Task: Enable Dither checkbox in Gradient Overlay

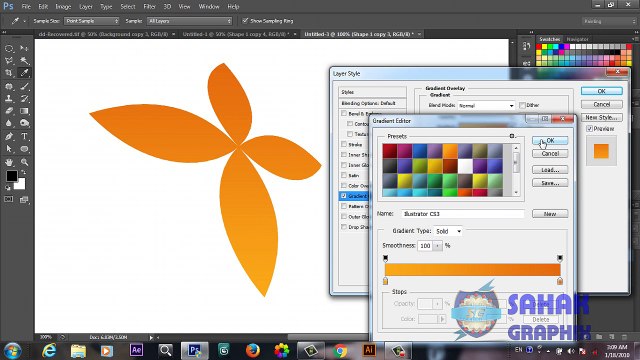Action: 522,105
